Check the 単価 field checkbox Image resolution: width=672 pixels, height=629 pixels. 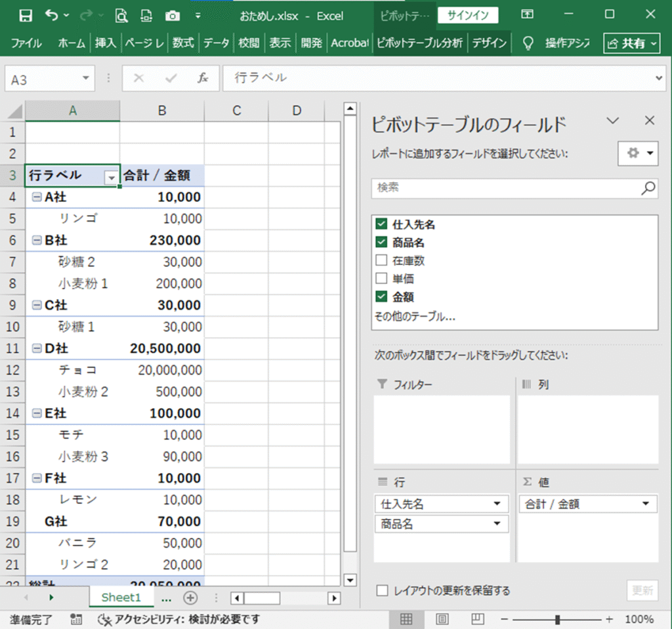(x=381, y=278)
